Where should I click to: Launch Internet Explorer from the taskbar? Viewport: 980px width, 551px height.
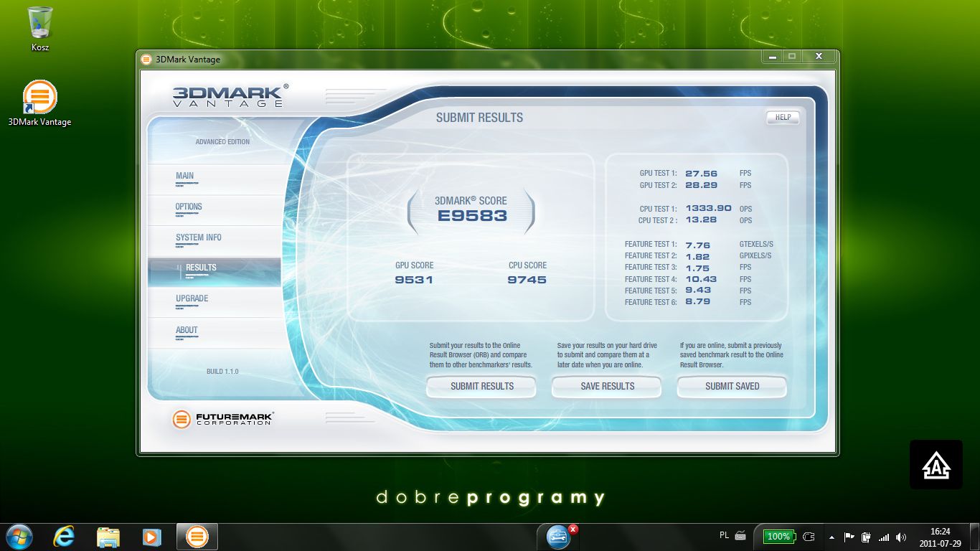tap(65, 537)
